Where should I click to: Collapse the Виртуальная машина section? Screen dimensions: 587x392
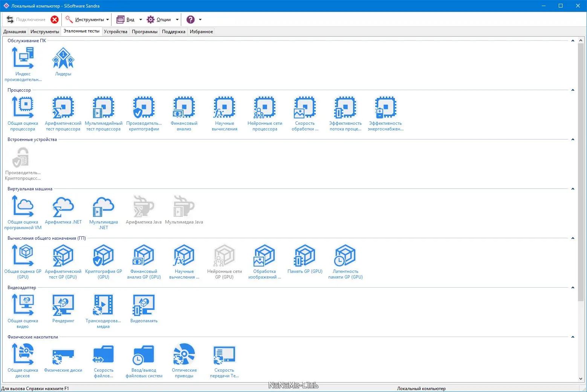[x=573, y=189]
